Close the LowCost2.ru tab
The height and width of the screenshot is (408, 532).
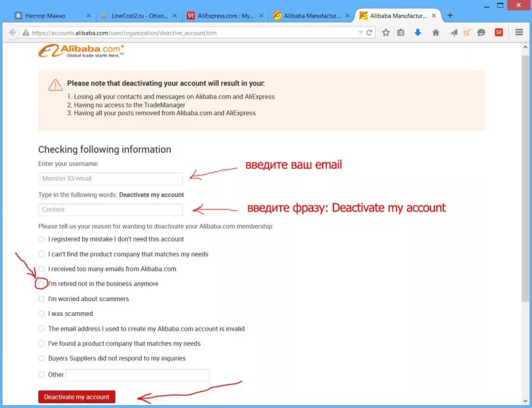pyautogui.click(x=175, y=15)
